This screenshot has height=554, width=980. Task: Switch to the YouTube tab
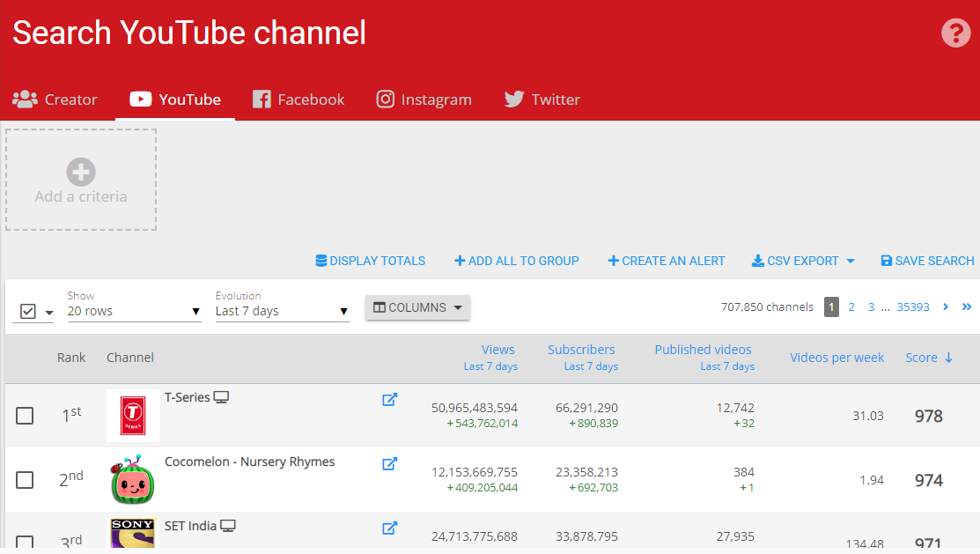click(175, 100)
